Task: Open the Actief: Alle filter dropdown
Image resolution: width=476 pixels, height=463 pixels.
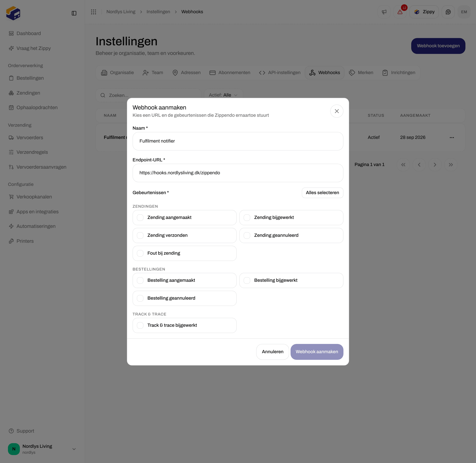Action: click(223, 95)
